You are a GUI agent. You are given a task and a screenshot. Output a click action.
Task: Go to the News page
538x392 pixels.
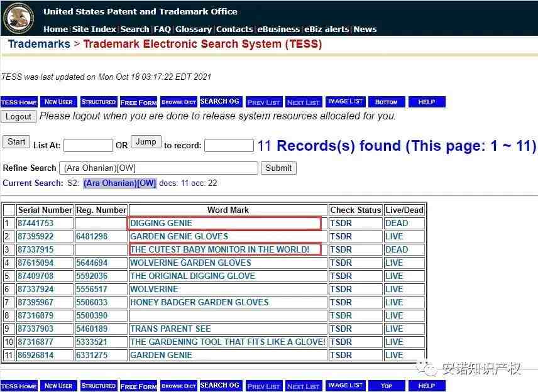(365, 29)
